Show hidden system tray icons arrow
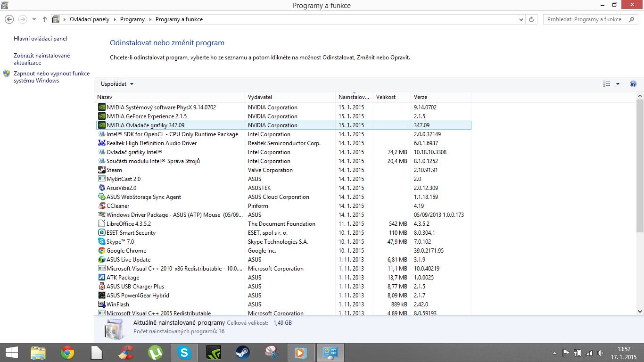This screenshot has height=362, width=644. point(555,353)
